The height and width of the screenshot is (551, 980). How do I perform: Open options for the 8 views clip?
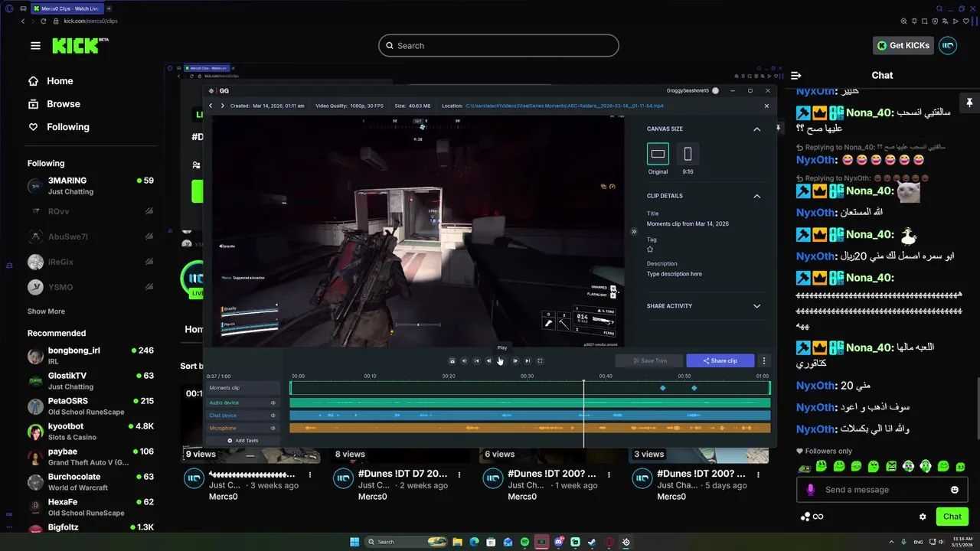click(459, 475)
